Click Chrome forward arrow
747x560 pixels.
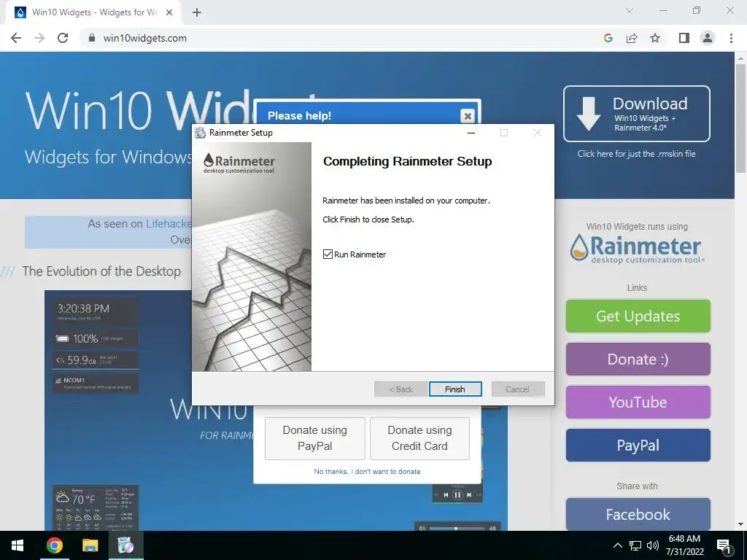39,38
